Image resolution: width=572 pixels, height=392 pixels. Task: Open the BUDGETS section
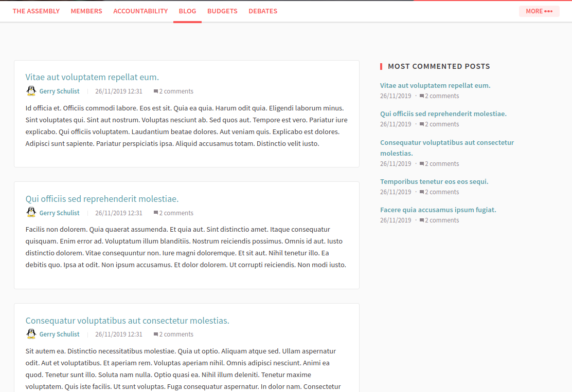pos(222,11)
